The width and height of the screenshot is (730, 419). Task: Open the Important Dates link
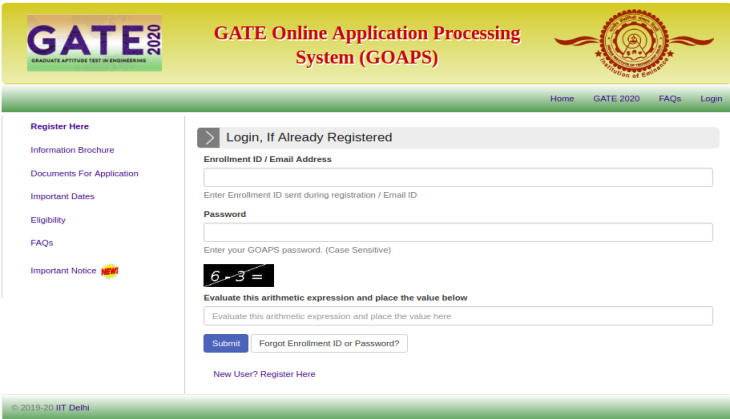coord(62,196)
